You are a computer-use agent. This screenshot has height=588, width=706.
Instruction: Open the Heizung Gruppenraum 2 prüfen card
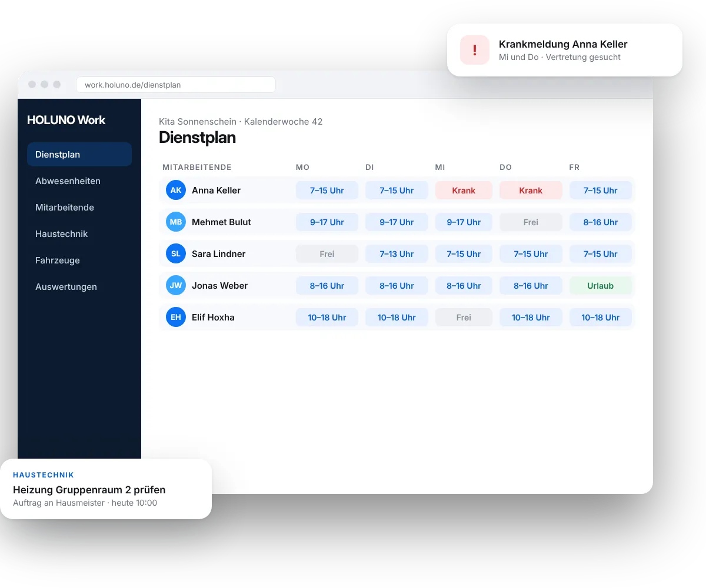(x=106, y=489)
